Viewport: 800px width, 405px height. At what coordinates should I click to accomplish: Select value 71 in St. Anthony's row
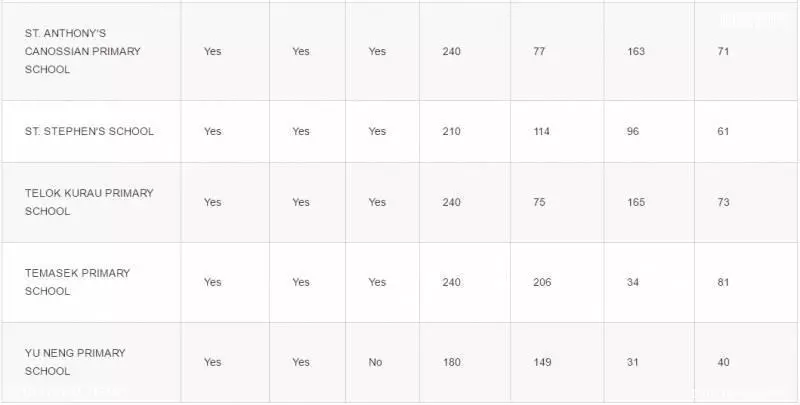pyautogui.click(x=723, y=51)
